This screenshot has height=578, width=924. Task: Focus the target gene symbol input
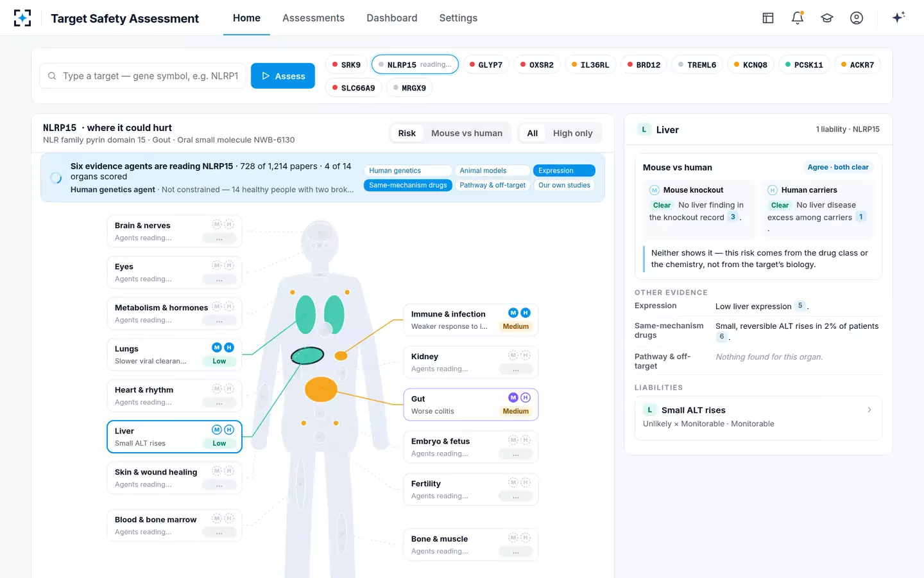142,76
